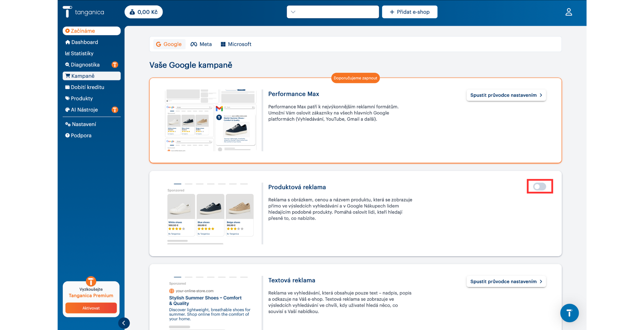This screenshot has width=644, height=330.
Task: Open the credit balance 0,00 Kč pill
Action: [x=143, y=12]
